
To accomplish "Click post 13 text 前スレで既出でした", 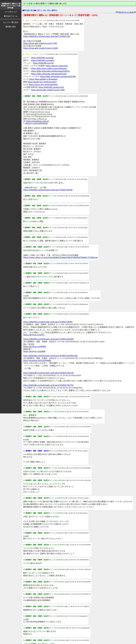I will (x=31, y=286).
